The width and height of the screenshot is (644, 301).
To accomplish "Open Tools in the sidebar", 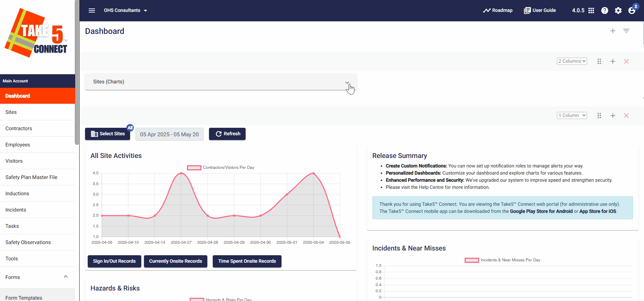I will point(38,259).
